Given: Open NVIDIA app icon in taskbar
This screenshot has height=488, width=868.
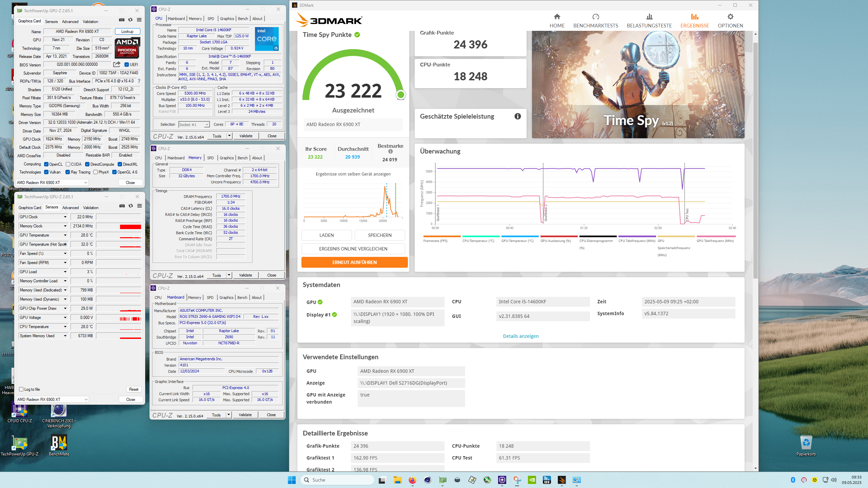Looking at the screenshot, I should click(532, 480).
